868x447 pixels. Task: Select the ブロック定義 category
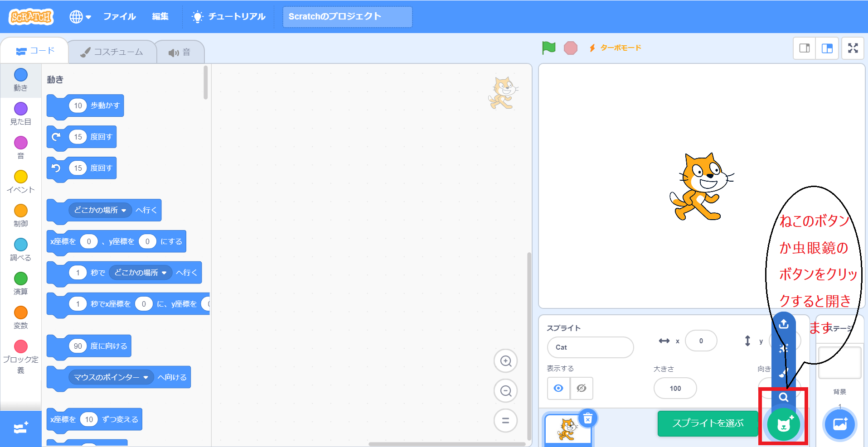(x=21, y=357)
